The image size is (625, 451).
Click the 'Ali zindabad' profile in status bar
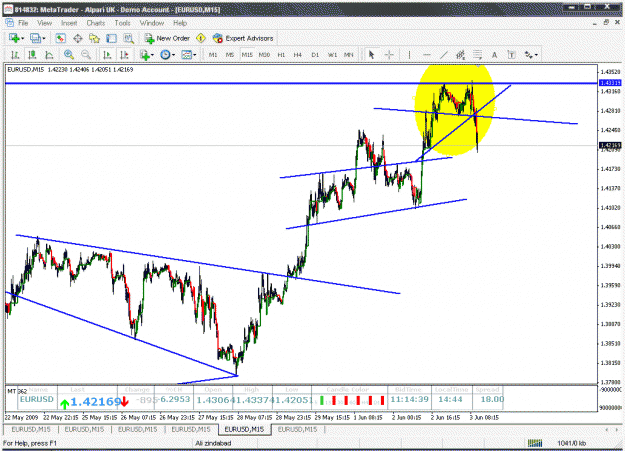pos(213,443)
